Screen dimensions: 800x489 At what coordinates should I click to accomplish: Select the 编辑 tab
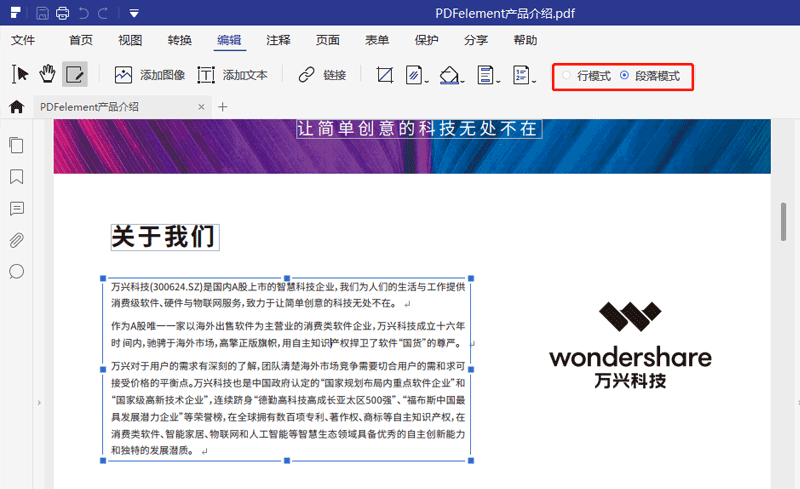[229, 40]
